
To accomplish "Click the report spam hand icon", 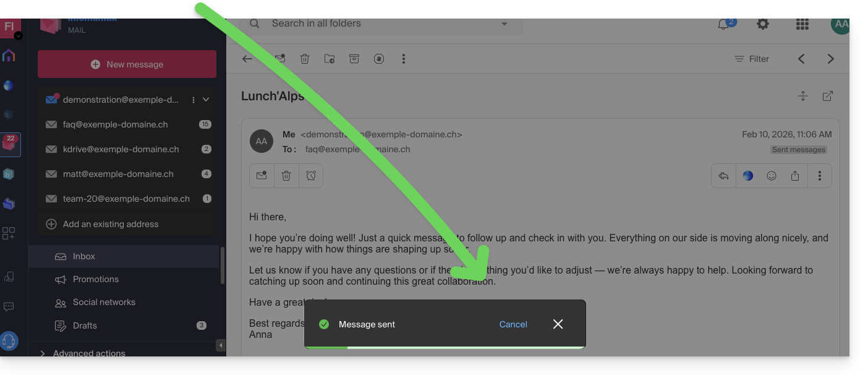I will 379,59.
